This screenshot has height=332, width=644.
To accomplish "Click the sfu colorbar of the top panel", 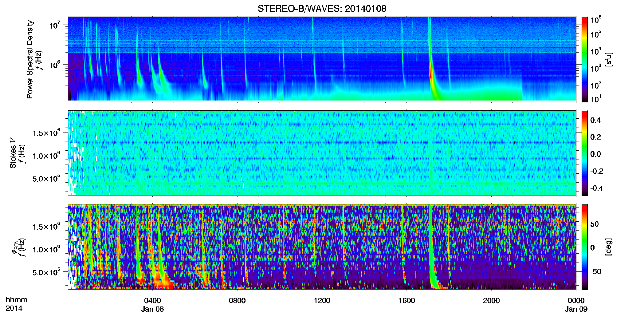I will (x=585, y=59).
